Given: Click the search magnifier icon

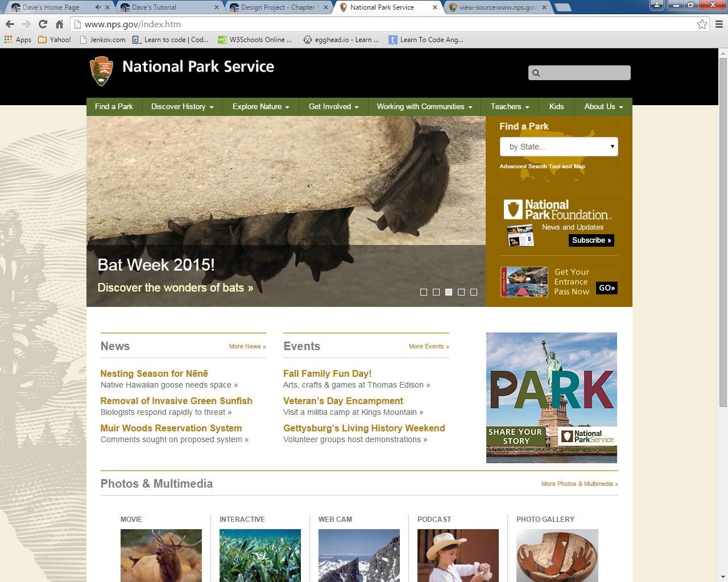Looking at the screenshot, I should click(536, 73).
